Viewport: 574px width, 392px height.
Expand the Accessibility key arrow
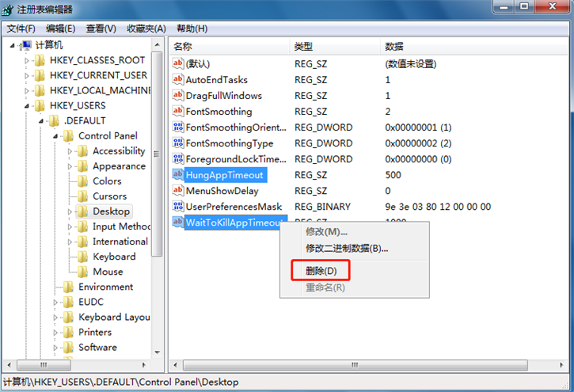pos(70,151)
